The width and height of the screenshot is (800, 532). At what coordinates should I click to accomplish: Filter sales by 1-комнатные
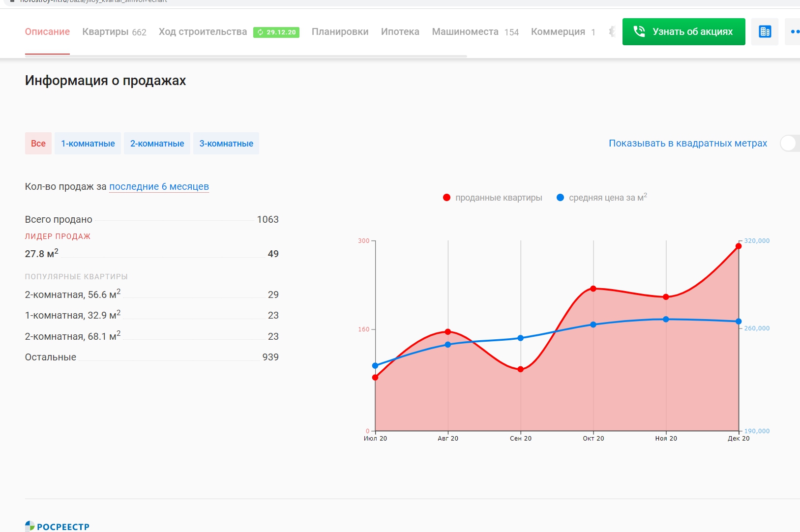(x=88, y=144)
